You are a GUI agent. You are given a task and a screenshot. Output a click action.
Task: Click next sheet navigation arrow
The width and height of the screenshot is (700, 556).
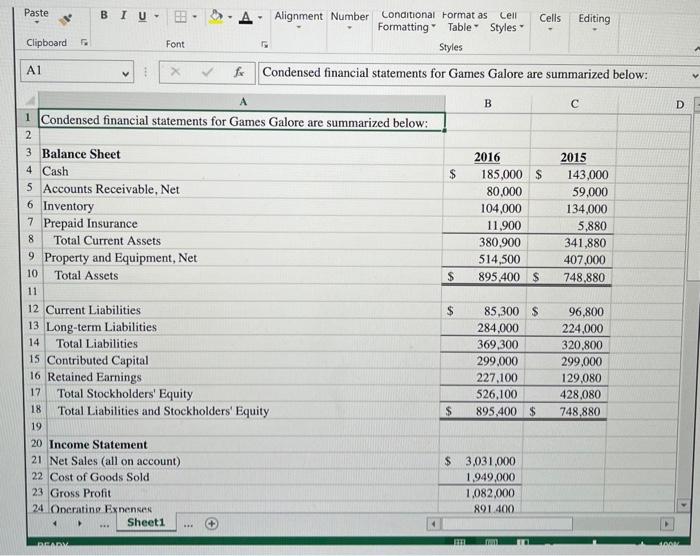(x=80, y=523)
